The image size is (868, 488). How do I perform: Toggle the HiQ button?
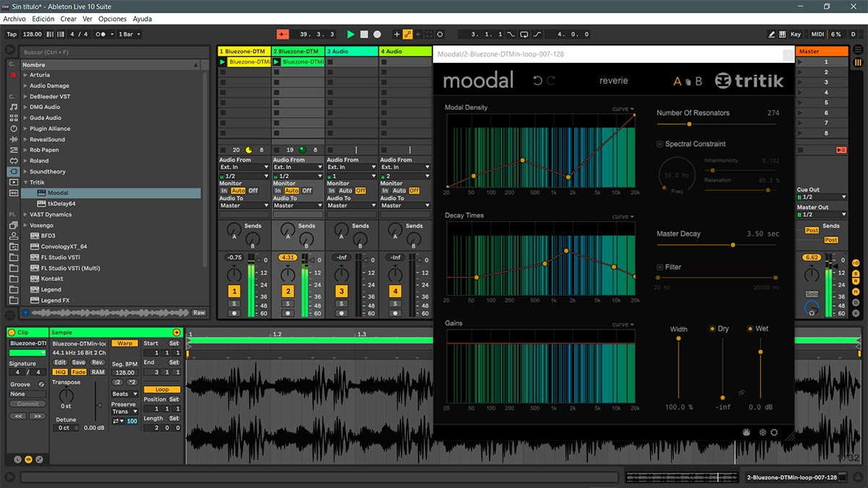[x=60, y=372]
